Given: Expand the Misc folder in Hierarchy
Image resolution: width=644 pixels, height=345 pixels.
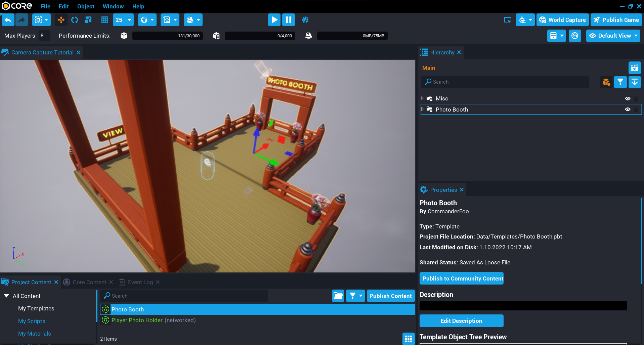Looking at the screenshot, I should click(x=422, y=98).
